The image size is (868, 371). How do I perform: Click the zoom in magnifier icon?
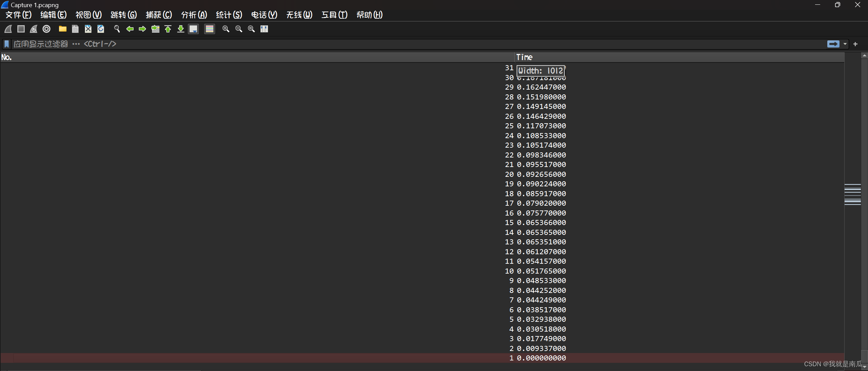pos(226,29)
